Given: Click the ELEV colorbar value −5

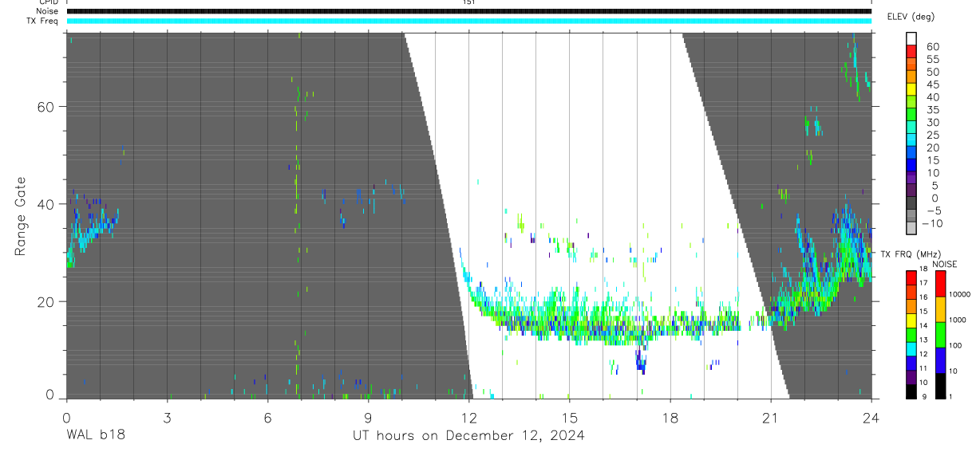Looking at the screenshot, I should (933, 210).
